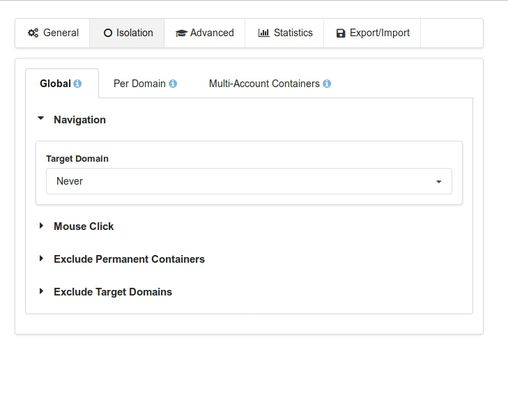
Task: Go to the Statistics tab
Action: pos(284,33)
